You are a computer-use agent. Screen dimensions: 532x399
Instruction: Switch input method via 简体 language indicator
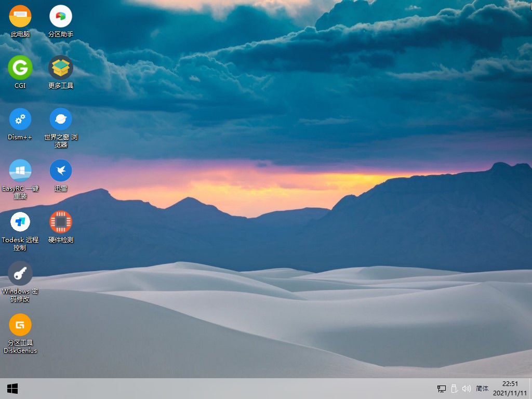(x=482, y=388)
